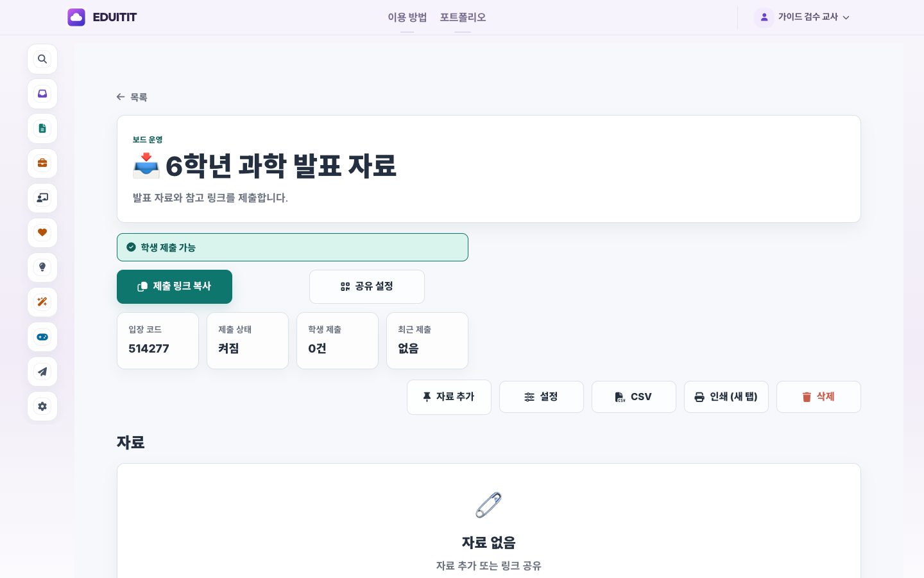924x578 pixels.
Task: Click the red 삭제 delete button
Action: [819, 397]
